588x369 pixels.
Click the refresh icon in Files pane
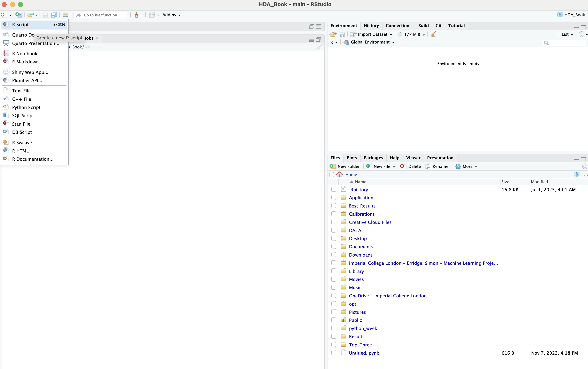585,166
